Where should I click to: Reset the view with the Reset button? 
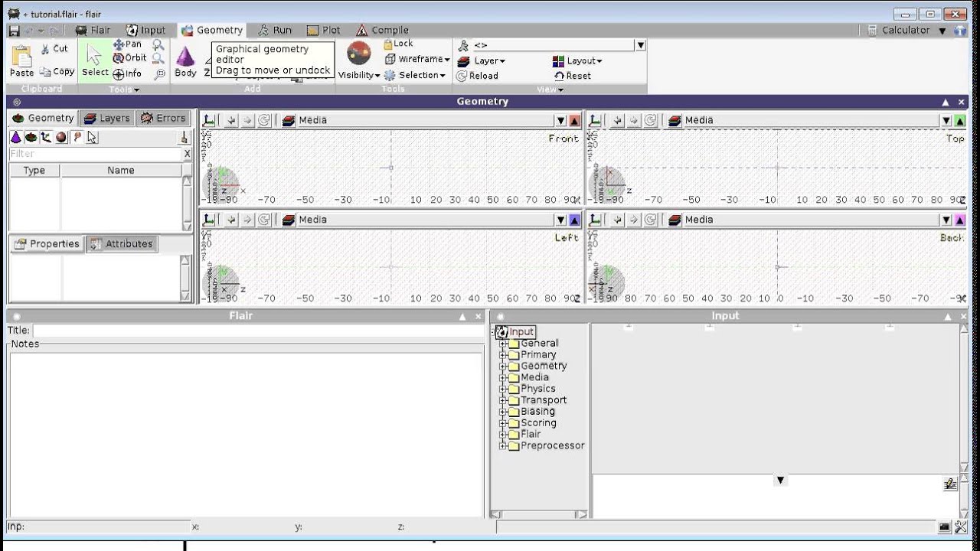point(573,76)
